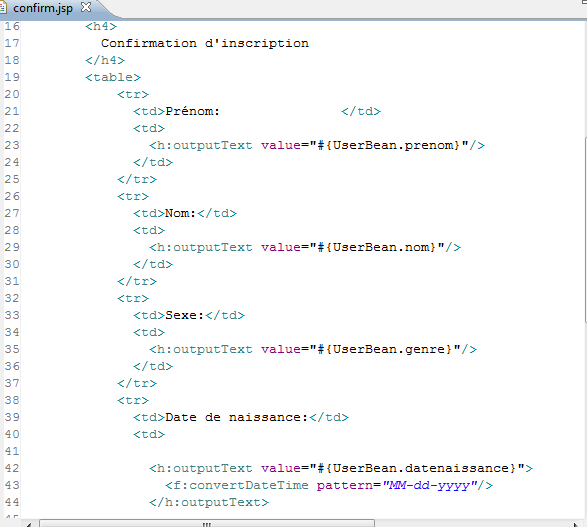Viewport: 587px width, 527px height.
Task: Click the value attribute on line 42
Action: click(281, 469)
